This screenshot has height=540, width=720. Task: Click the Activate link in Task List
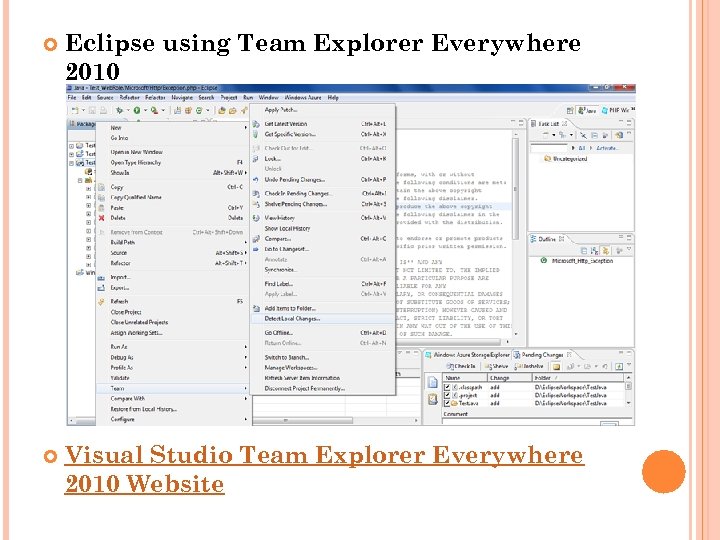pos(607,148)
